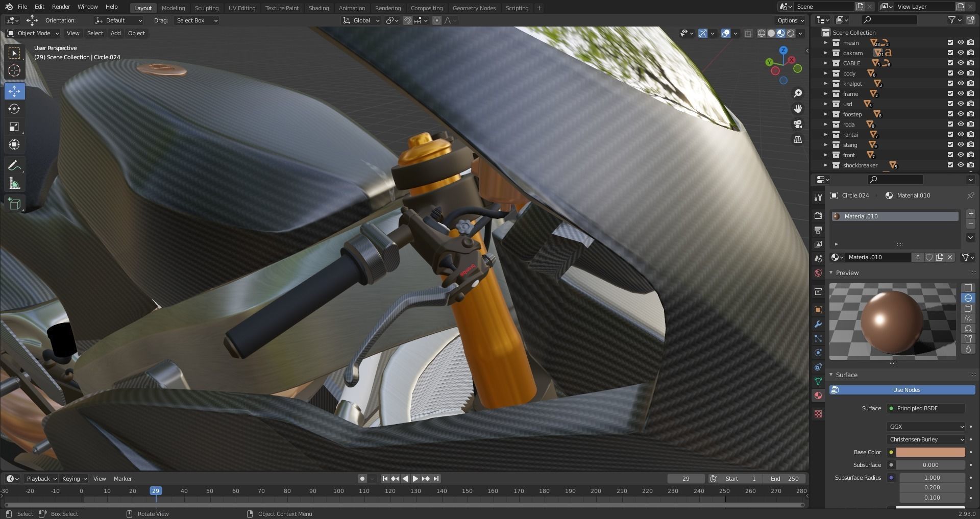
Task: Activate the Cursor tool
Action: 14,71
